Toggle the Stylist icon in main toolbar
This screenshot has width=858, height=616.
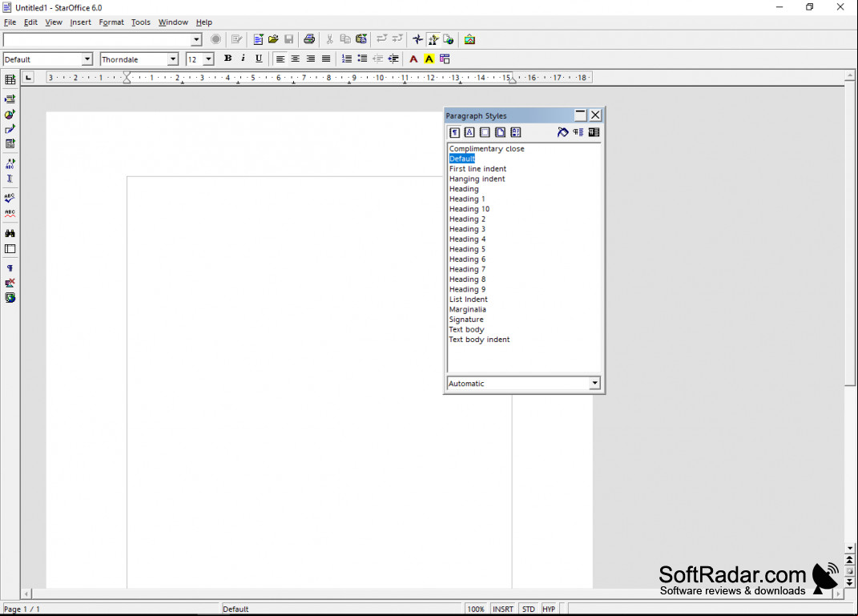433,39
